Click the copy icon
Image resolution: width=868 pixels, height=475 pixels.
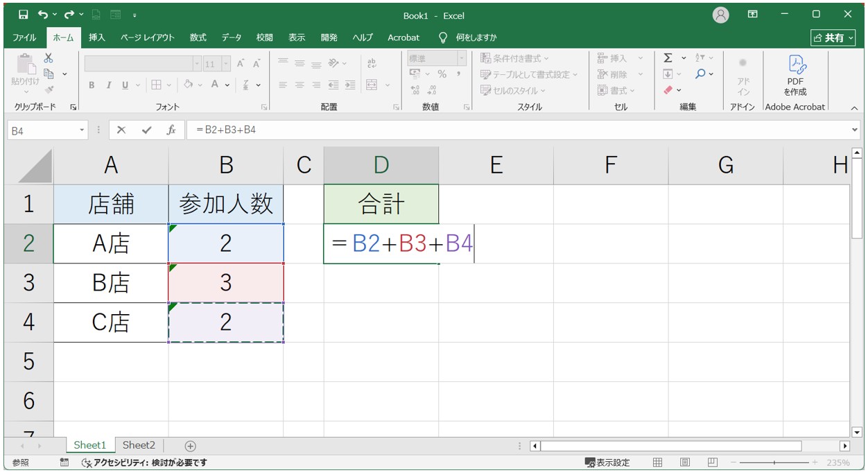click(49, 74)
